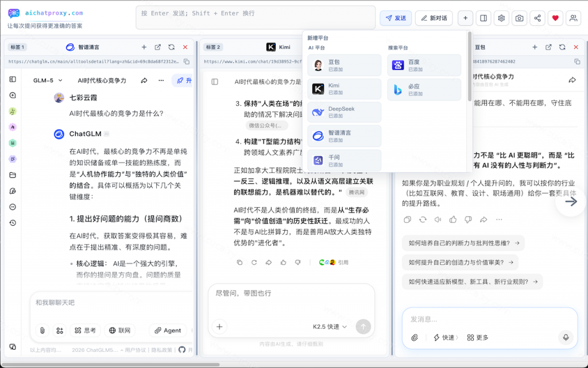Copy the chatglm.cn URL
588x368 pixels.
(x=187, y=61)
